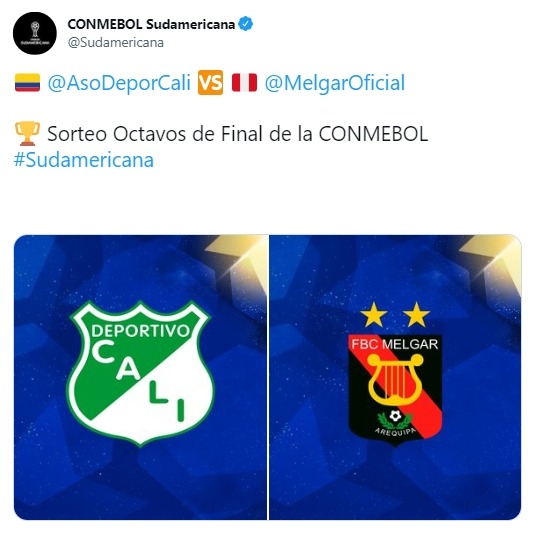Open the @AsoDeporCali mention
The height and width of the screenshot is (537, 536).
pos(119,83)
